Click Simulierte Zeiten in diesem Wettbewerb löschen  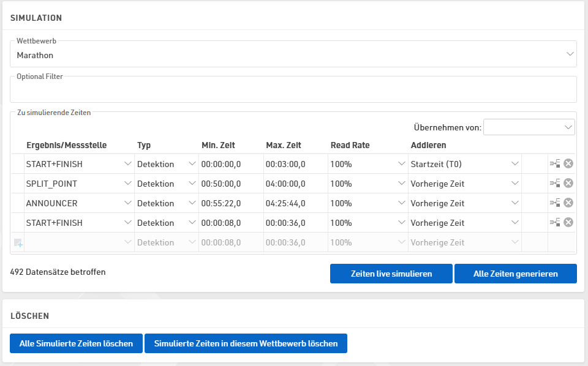point(246,343)
